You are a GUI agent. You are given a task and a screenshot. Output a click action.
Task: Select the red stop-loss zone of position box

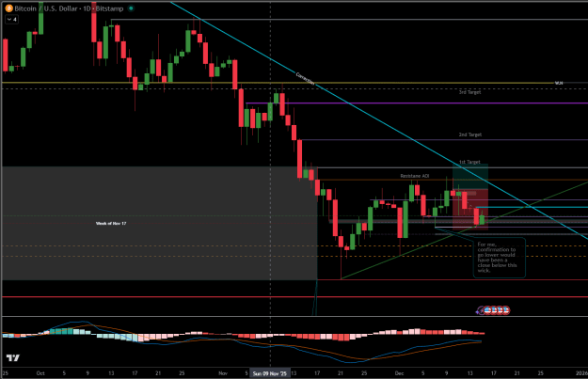(x=470, y=209)
